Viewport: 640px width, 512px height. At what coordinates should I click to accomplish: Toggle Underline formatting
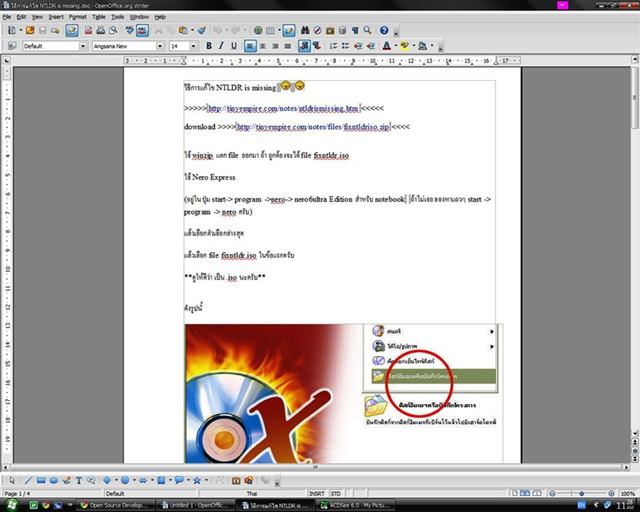tap(233, 46)
